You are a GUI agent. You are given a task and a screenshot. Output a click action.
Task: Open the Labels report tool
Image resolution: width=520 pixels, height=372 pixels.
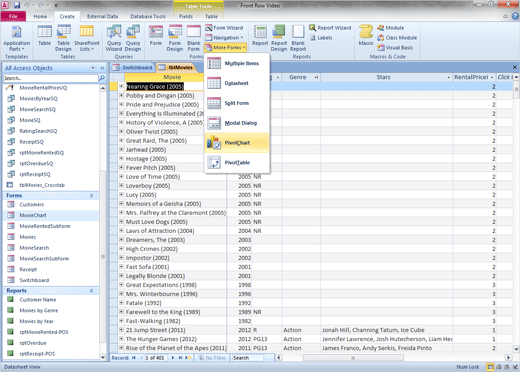point(321,38)
